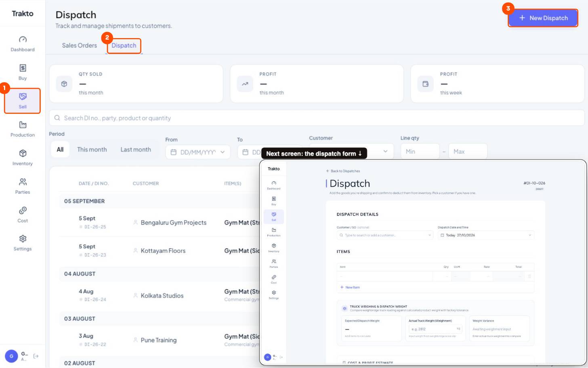Click the logout arrow icon beside avatar
Image resolution: width=588 pixels, height=368 pixels.
(36, 356)
